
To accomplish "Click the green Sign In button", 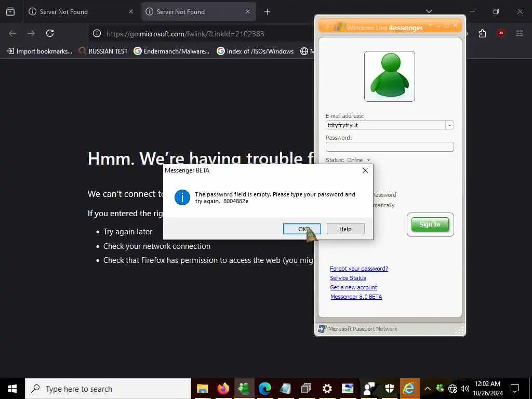I will [x=430, y=224].
